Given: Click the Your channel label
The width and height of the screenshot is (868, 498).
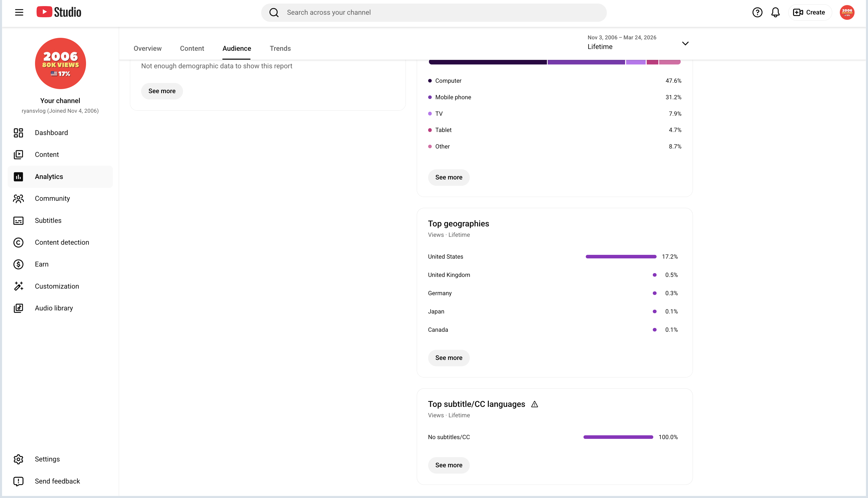Looking at the screenshot, I should (x=60, y=101).
